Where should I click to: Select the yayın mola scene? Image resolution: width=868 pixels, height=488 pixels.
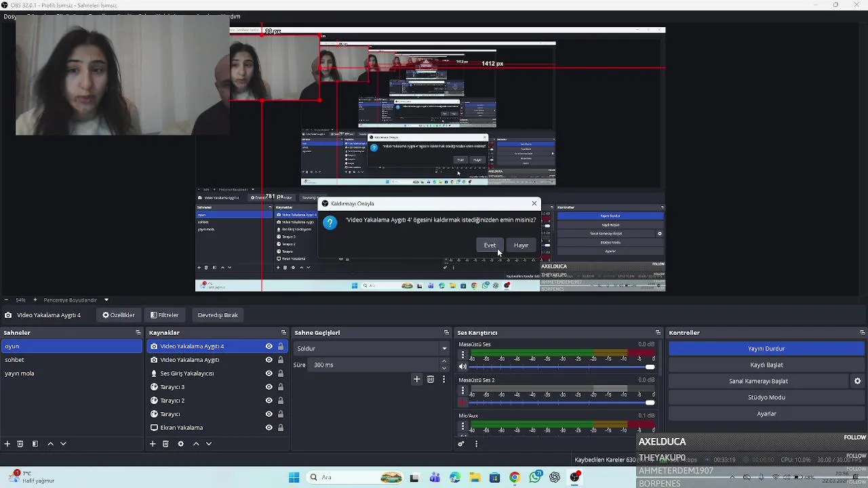pyautogui.click(x=71, y=373)
